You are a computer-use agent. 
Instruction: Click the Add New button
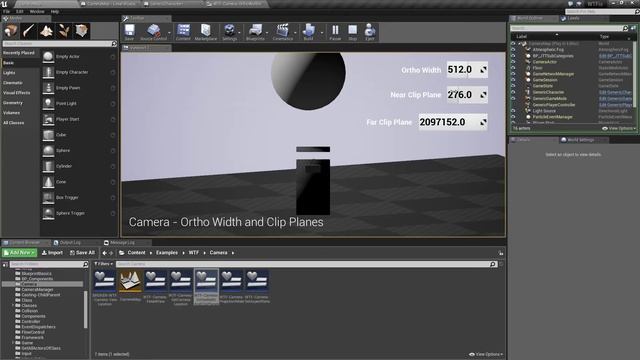(20, 253)
